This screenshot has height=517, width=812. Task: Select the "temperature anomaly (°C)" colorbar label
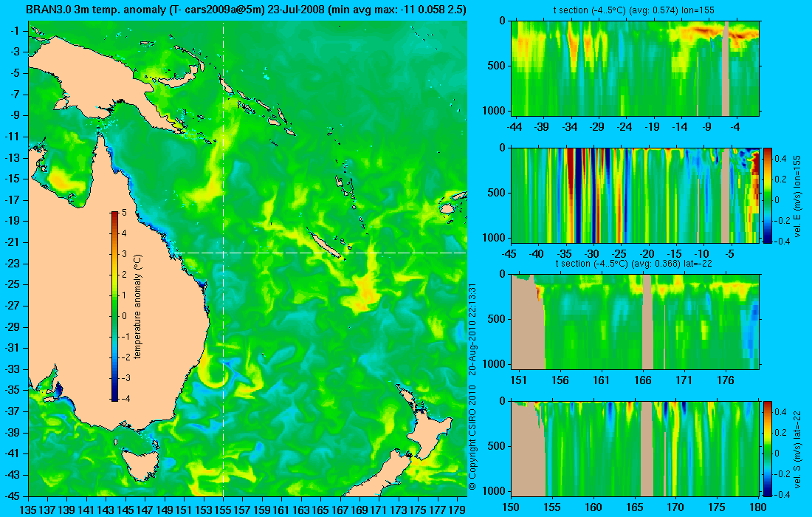138,307
